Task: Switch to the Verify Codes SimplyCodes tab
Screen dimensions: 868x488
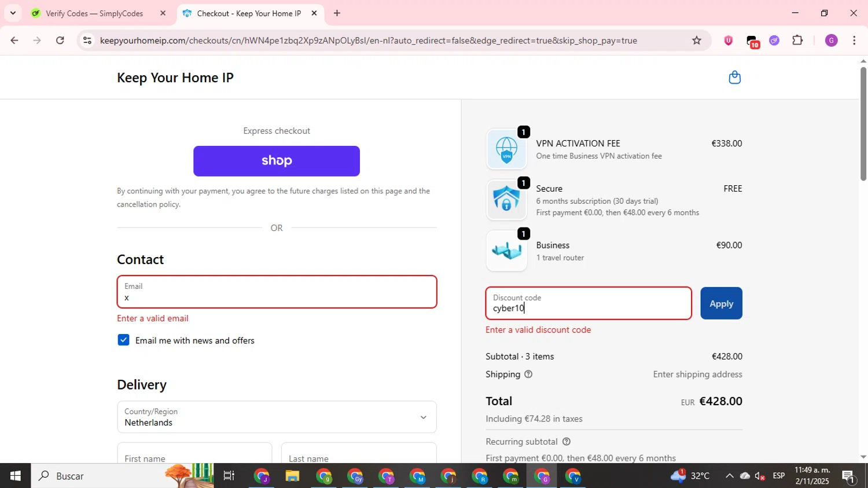Action: pyautogui.click(x=94, y=13)
